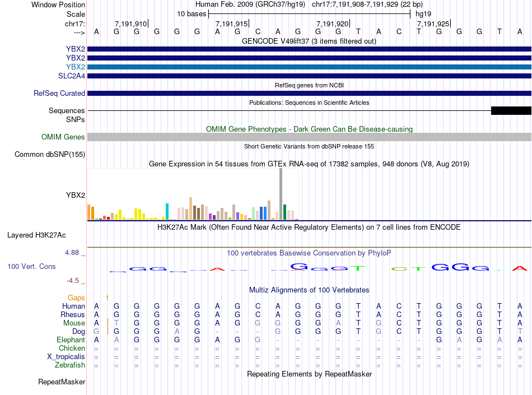
Task: Click the cyan bar in GTEx chart
Action: pos(167,211)
